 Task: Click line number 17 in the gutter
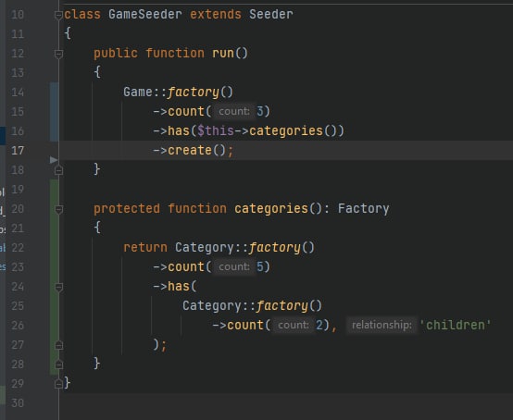[x=18, y=151]
